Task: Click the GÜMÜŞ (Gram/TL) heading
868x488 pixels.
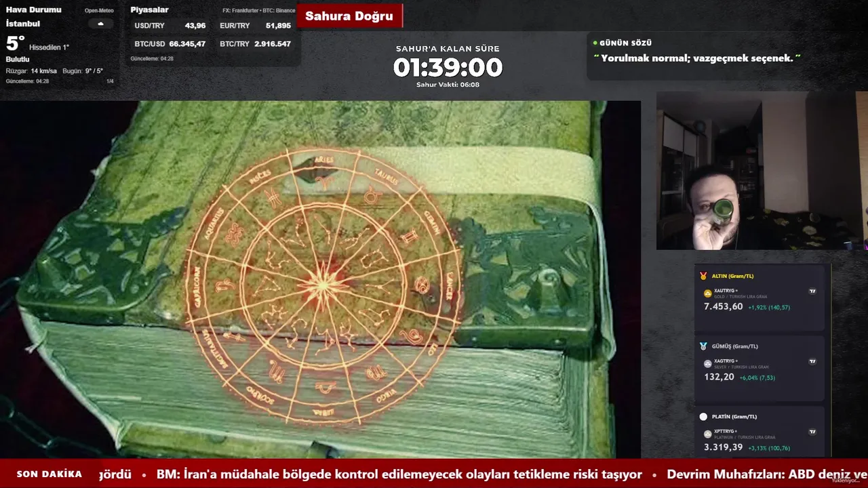Action: click(735, 346)
